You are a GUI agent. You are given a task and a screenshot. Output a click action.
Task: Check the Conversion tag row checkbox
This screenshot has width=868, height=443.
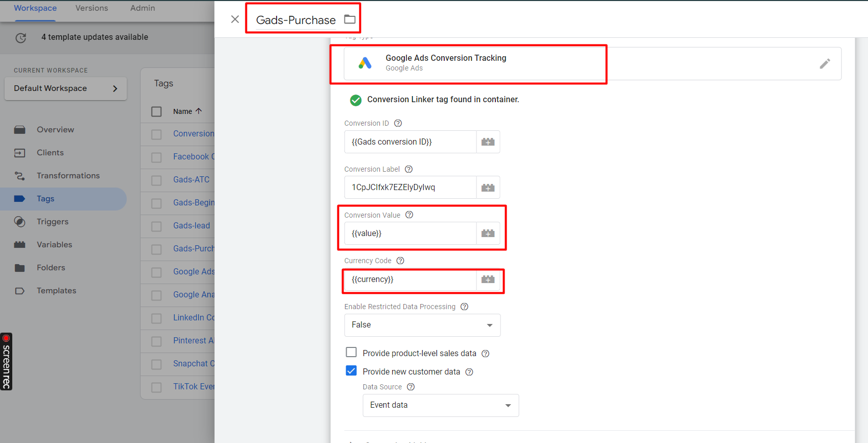tap(156, 134)
